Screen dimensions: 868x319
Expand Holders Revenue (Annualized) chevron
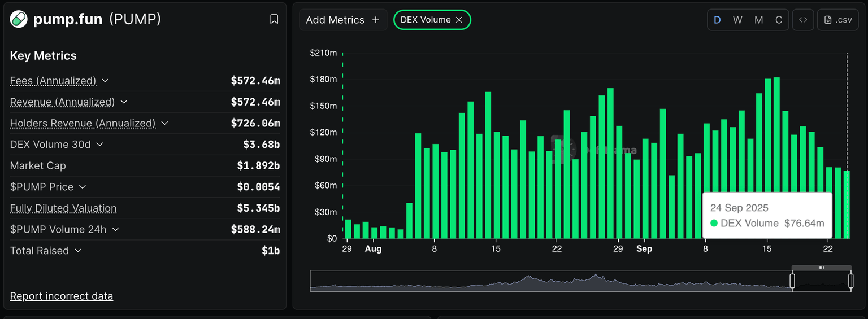pyautogui.click(x=164, y=123)
